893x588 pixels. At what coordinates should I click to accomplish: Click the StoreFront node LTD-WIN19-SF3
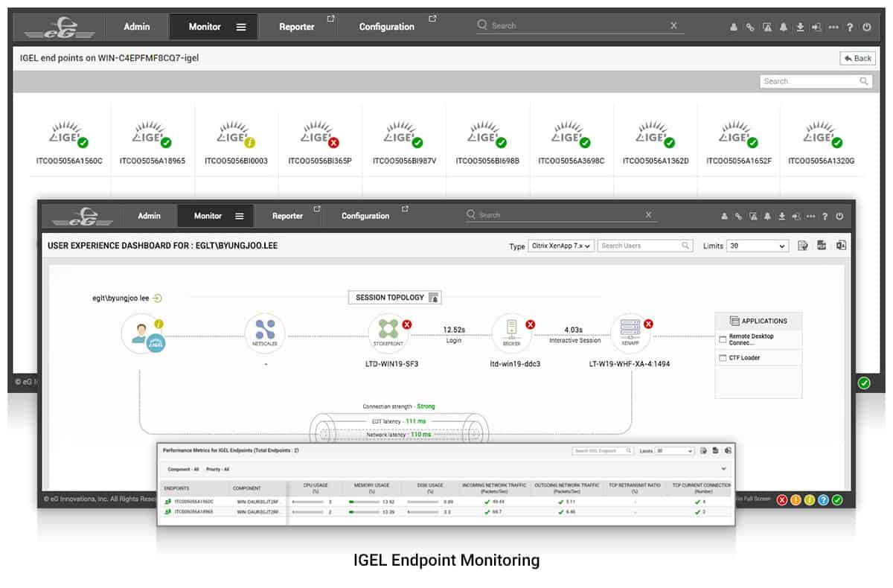pyautogui.click(x=388, y=333)
